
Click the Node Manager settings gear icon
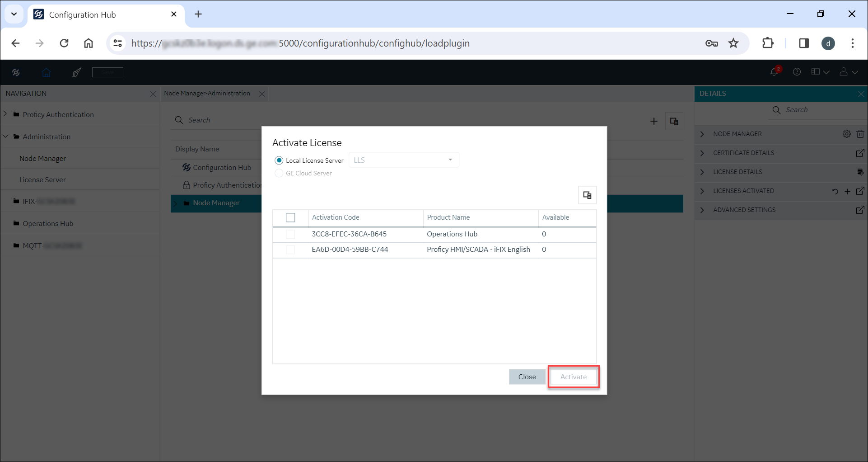pos(847,134)
